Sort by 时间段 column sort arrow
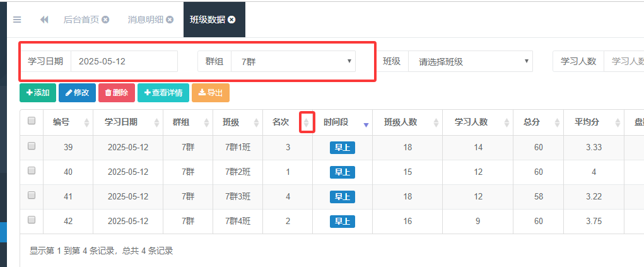 pyautogui.click(x=366, y=125)
